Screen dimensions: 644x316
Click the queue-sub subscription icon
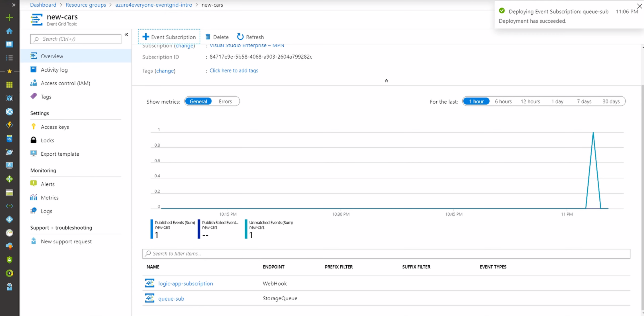point(150,298)
